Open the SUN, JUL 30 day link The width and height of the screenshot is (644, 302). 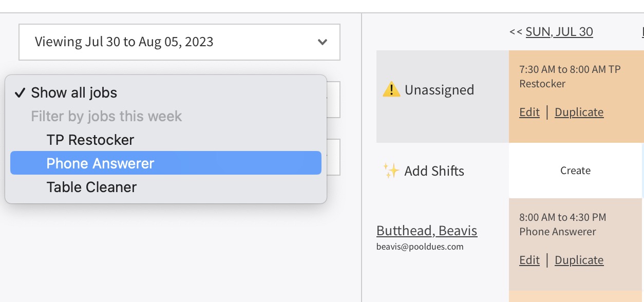click(x=559, y=32)
